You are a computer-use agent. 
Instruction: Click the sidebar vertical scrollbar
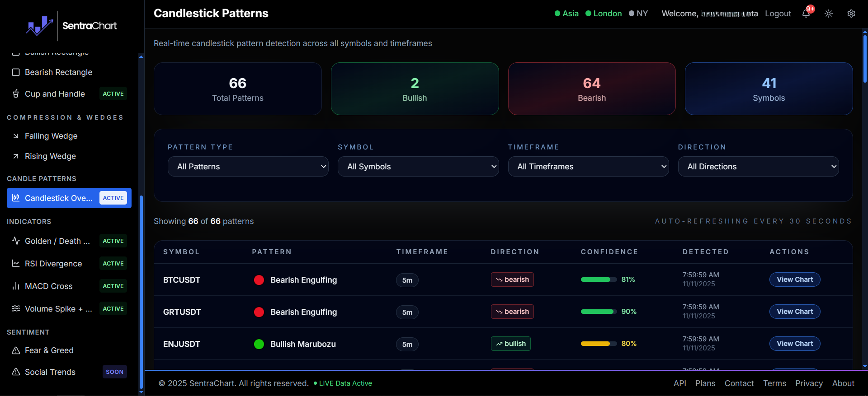pyautogui.click(x=141, y=292)
